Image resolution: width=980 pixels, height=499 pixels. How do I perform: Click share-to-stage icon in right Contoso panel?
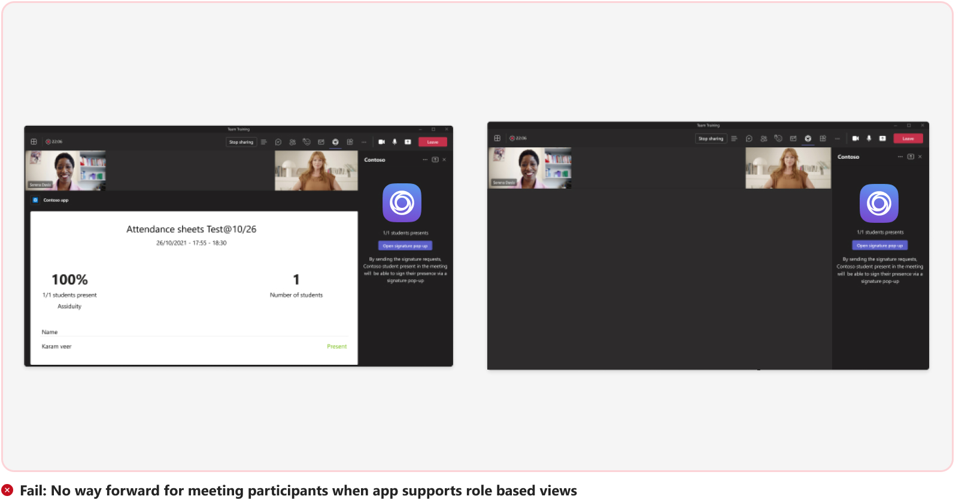[x=911, y=157]
